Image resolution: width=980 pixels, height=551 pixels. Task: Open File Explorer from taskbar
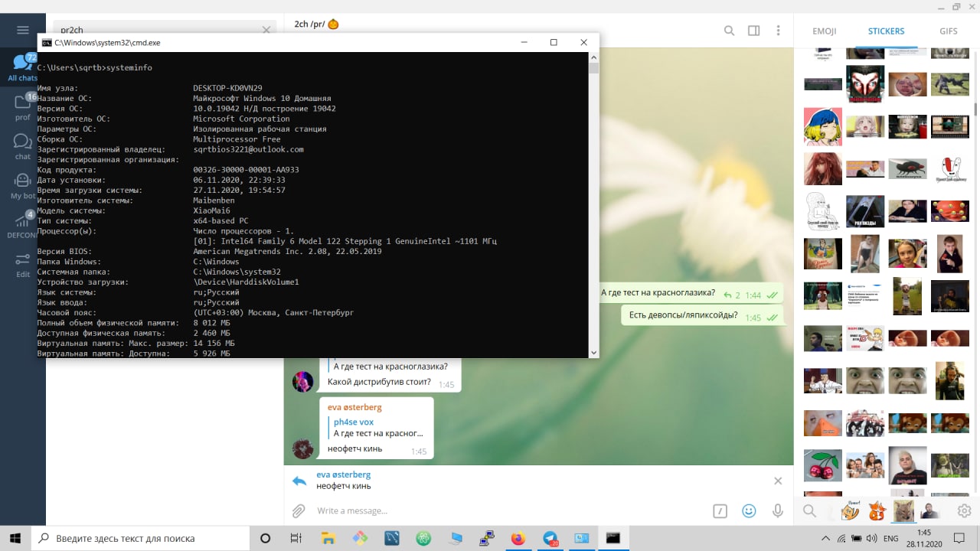328,538
